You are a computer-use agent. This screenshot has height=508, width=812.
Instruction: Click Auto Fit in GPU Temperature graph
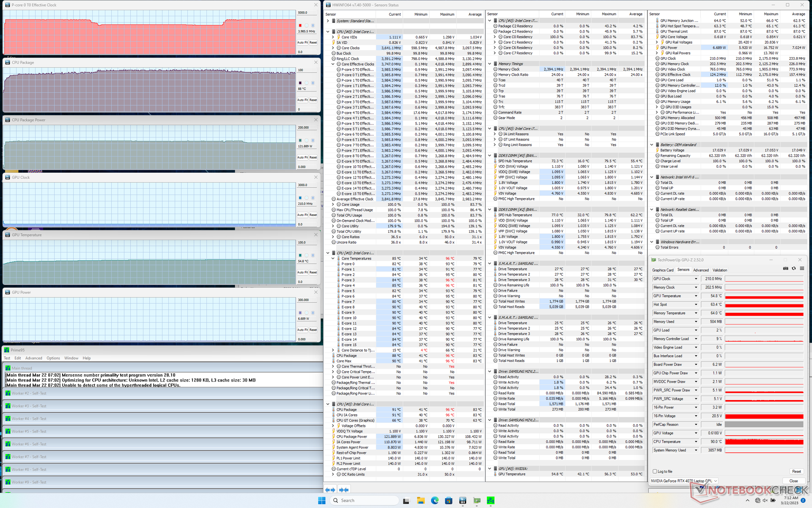click(x=303, y=272)
